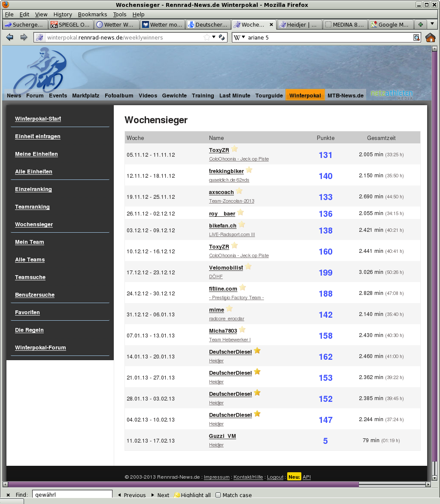Screen dimensions: 440x504
Task: Open the Bookmarks menu
Action: point(92,14)
